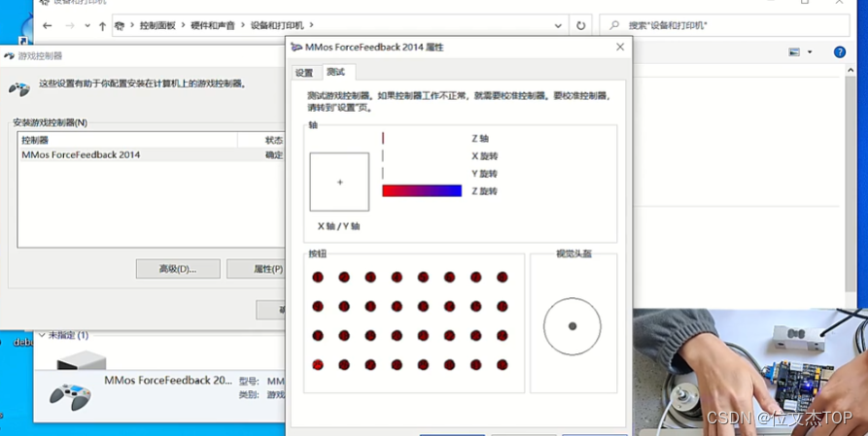The image size is (868, 436).
Task: Click the first button indicator in first row
Action: point(318,277)
